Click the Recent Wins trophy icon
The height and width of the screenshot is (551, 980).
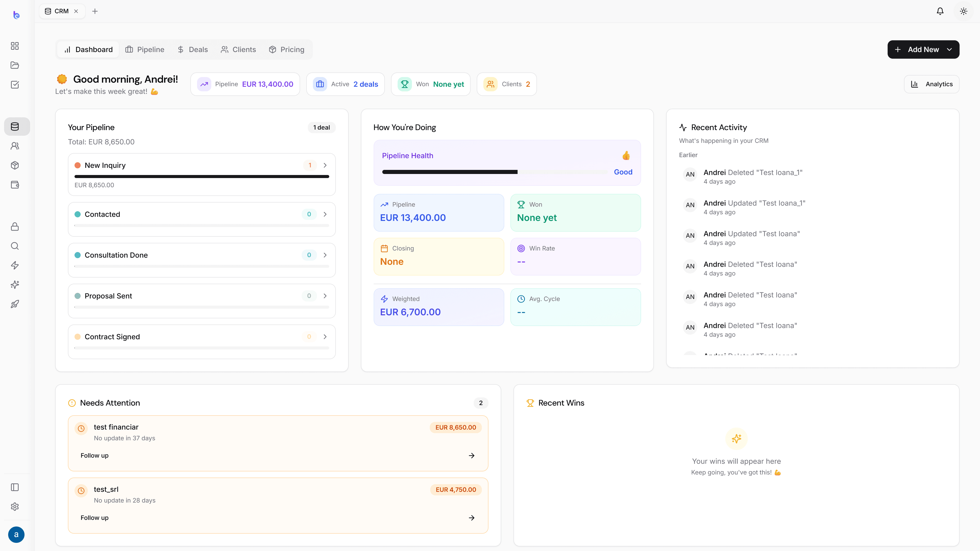(x=530, y=403)
